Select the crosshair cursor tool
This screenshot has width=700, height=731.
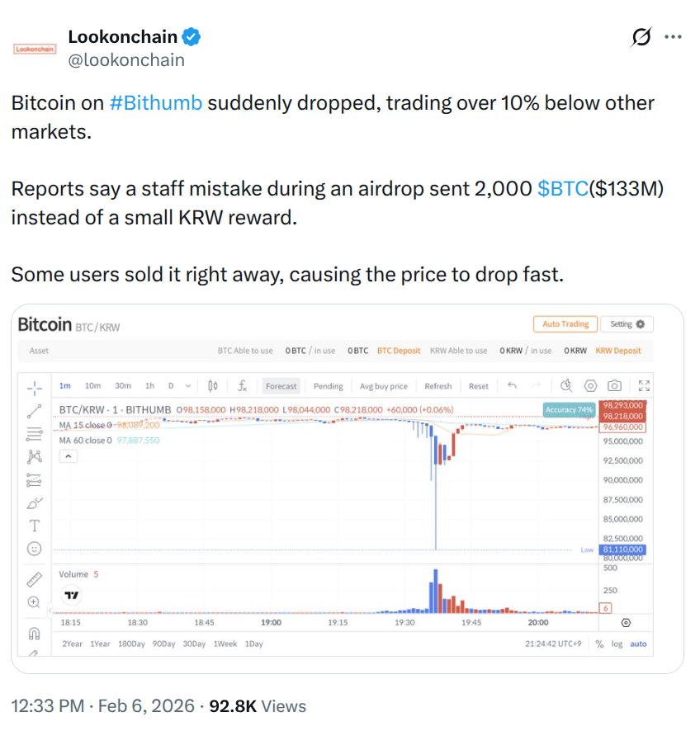click(x=35, y=387)
